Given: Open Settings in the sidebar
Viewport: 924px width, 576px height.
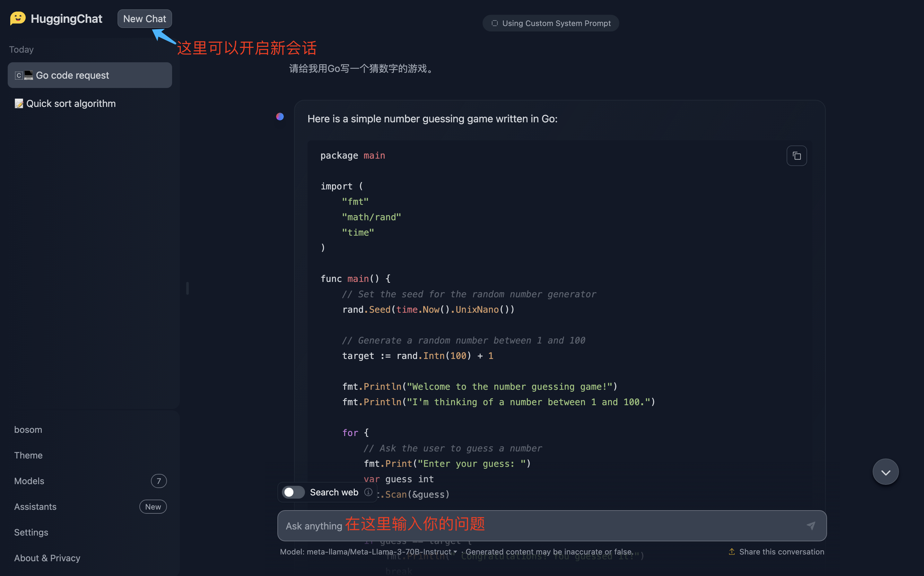Looking at the screenshot, I should coord(31,532).
